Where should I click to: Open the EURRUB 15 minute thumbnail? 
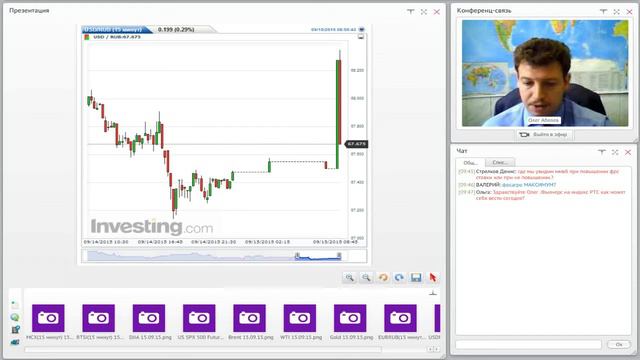400,318
